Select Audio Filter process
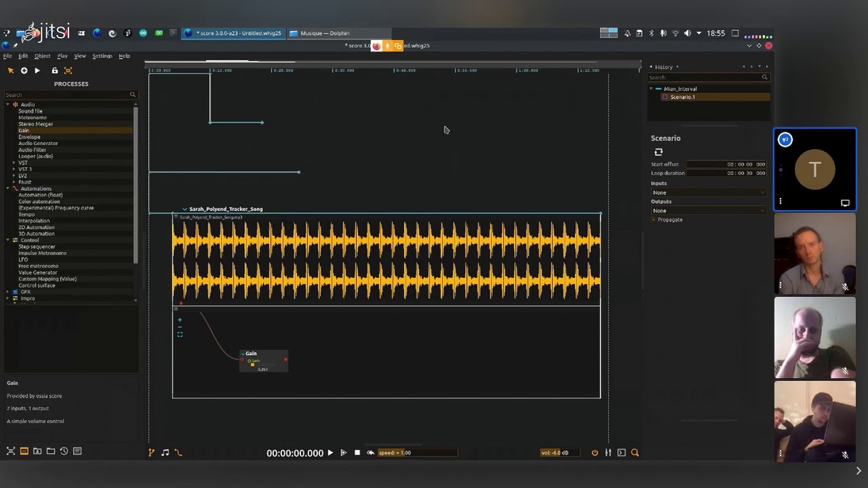 click(32, 150)
